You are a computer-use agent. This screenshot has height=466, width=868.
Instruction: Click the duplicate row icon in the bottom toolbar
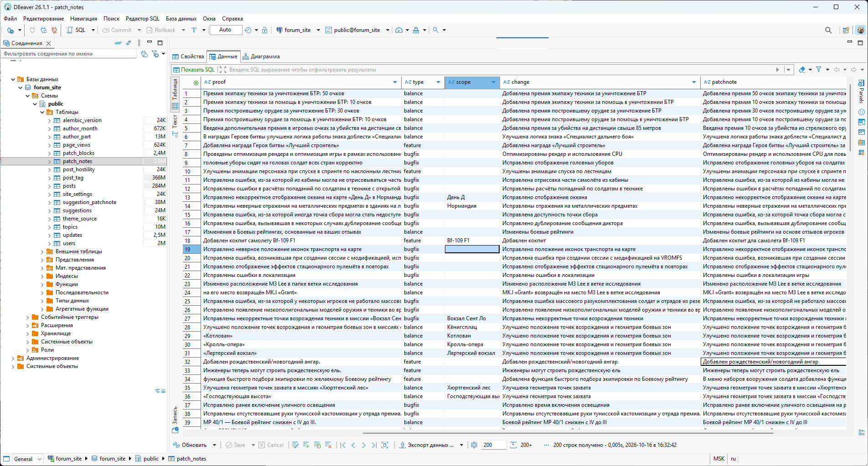pos(317,445)
